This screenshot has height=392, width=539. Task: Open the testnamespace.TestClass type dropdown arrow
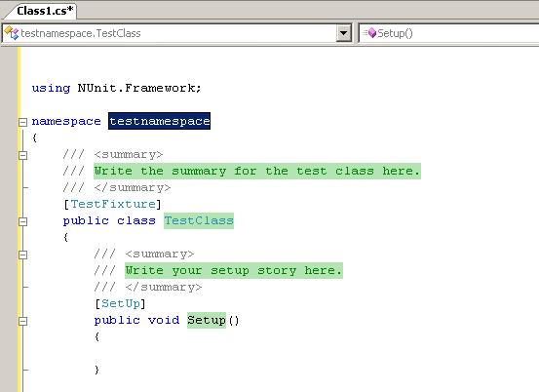(343, 33)
